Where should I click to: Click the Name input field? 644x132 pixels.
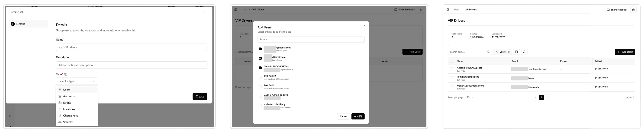click(132, 47)
